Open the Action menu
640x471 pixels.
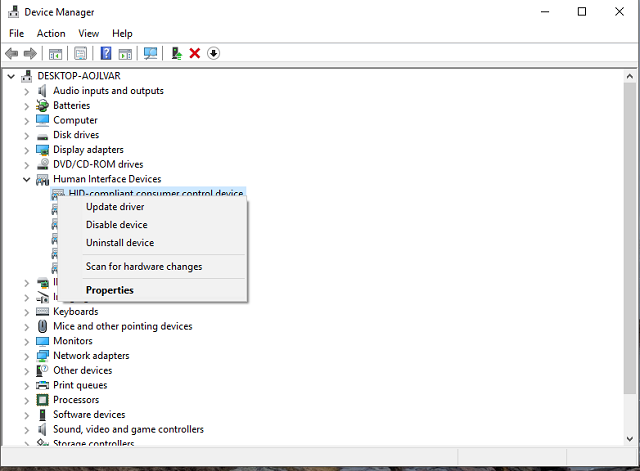click(51, 33)
